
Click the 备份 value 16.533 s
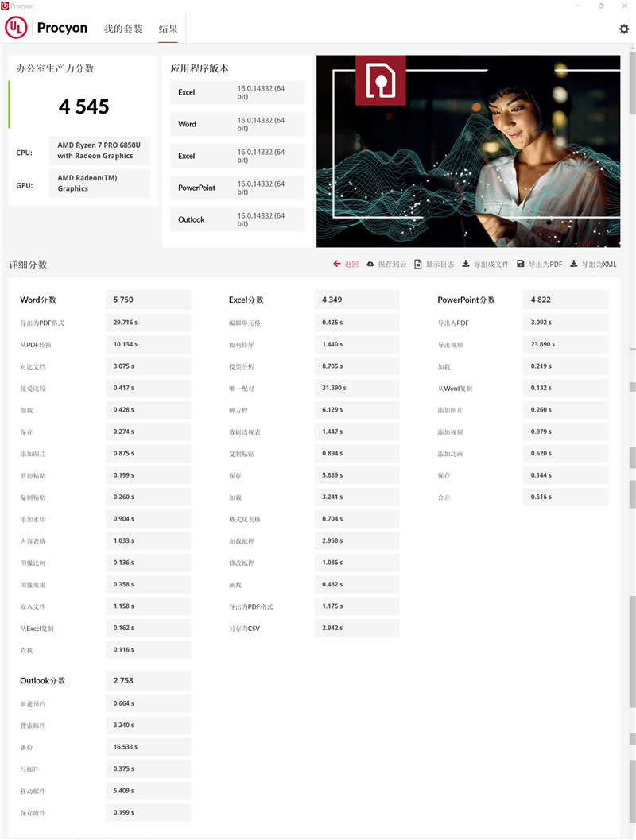149,747
